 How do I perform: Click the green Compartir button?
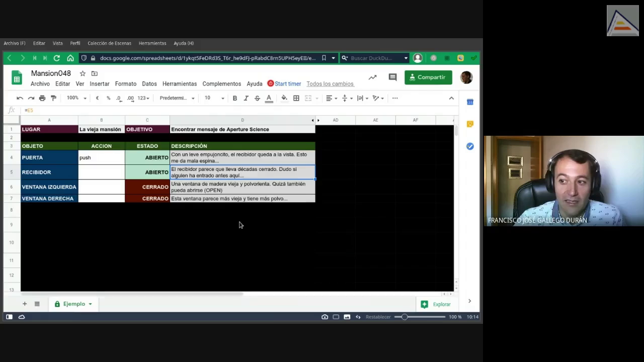[x=428, y=77]
